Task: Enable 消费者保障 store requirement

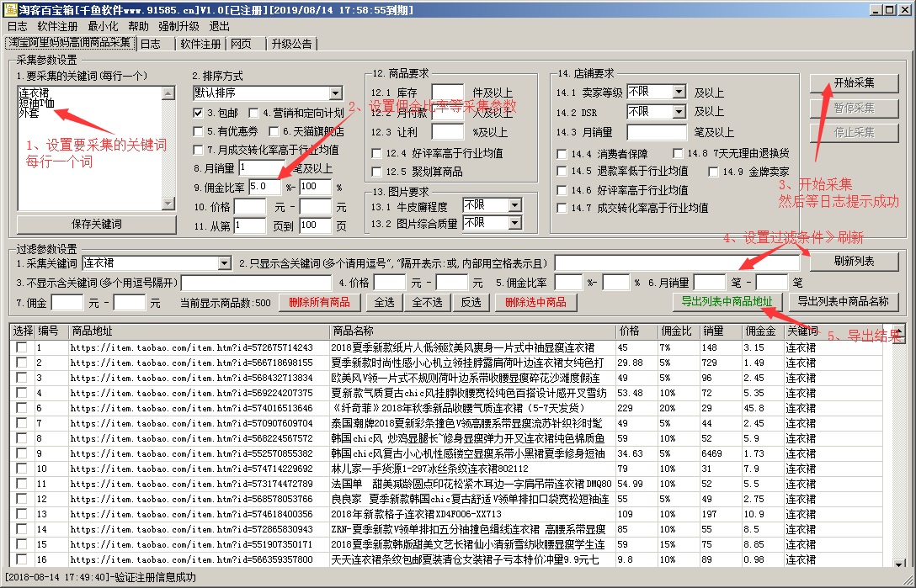Action: click(x=562, y=154)
